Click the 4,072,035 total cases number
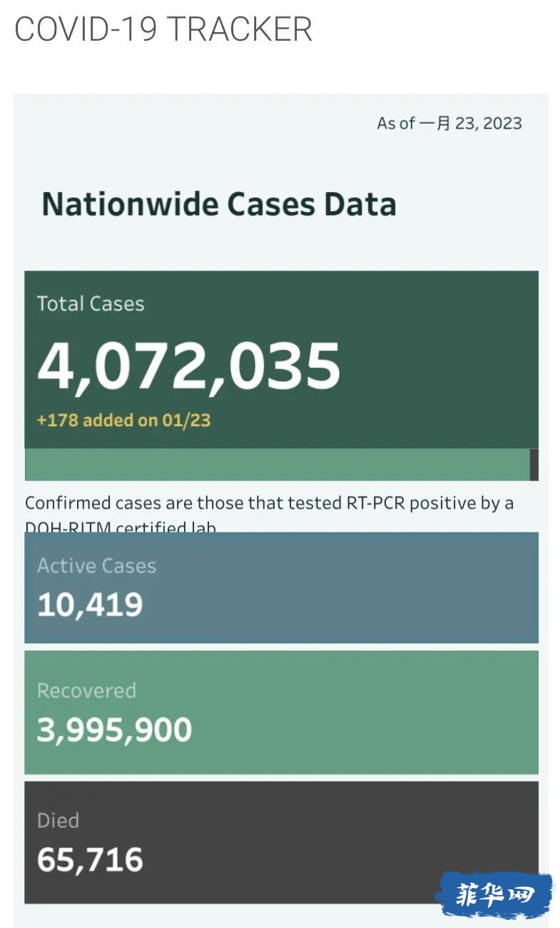This screenshot has height=928, width=560. (x=189, y=365)
